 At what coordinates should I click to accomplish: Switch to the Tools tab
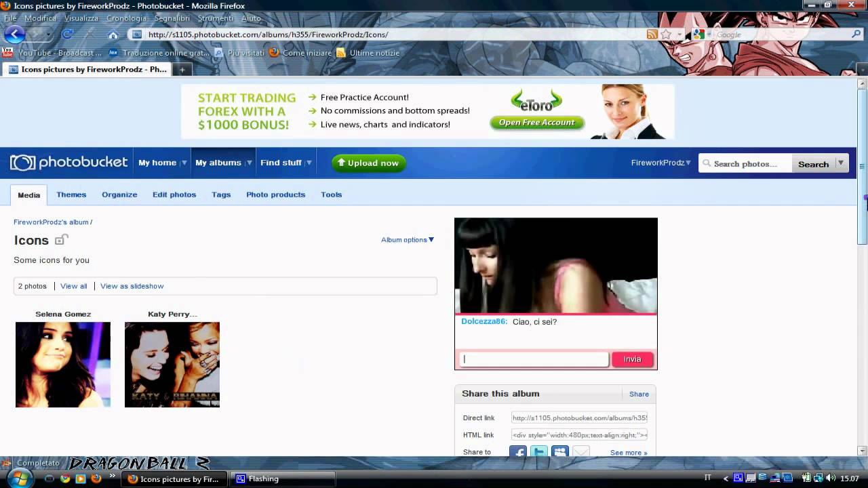coord(331,195)
